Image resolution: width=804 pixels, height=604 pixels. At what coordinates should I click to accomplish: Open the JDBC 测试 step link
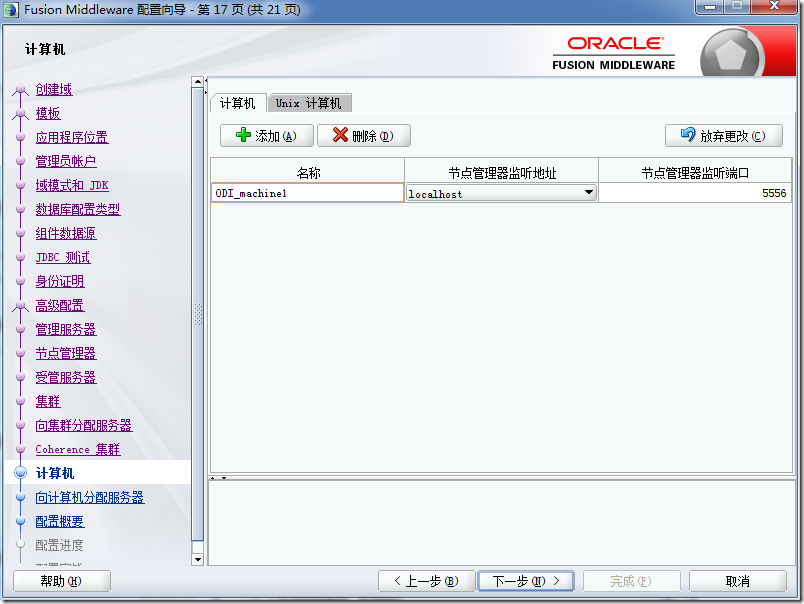[x=63, y=257]
